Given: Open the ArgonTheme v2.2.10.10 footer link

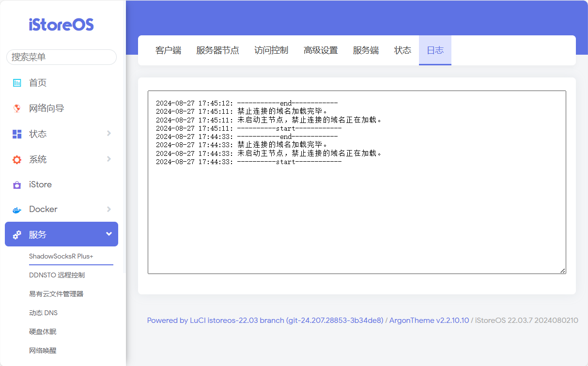Looking at the screenshot, I should point(429,320).
